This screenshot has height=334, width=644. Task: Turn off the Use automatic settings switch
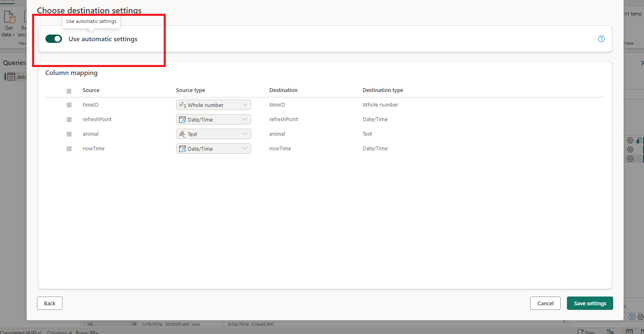(54, 39)
